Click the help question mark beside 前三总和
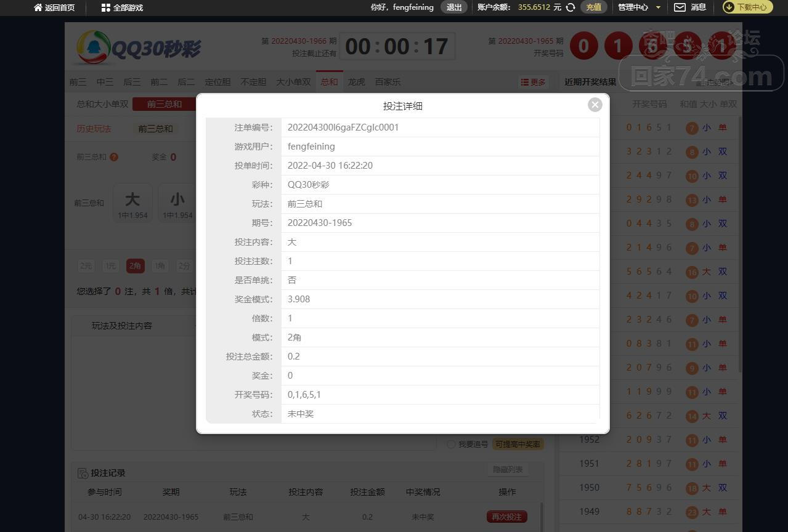This screenshot has width=788, height=532. pos(114,157)
